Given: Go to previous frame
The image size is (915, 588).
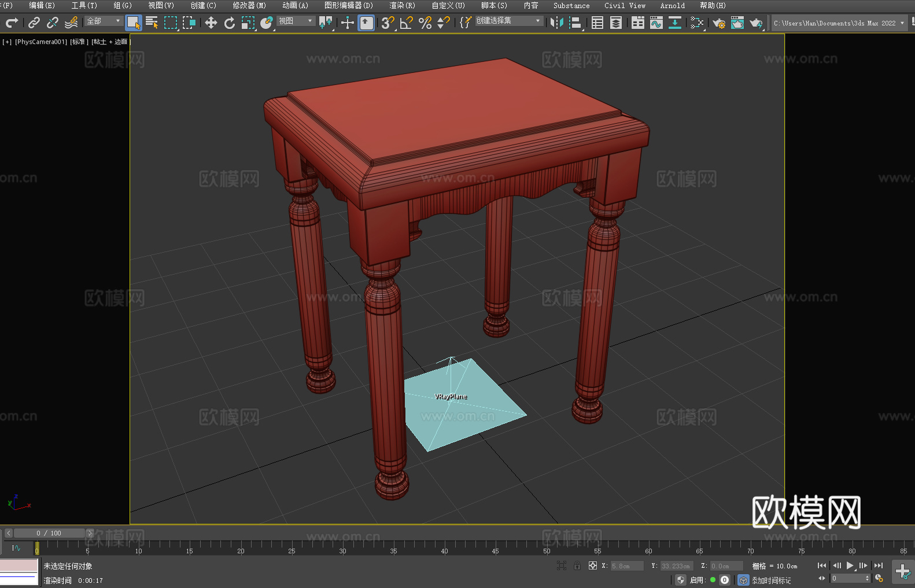Looking at the screenshot, I should pos(836,565).
